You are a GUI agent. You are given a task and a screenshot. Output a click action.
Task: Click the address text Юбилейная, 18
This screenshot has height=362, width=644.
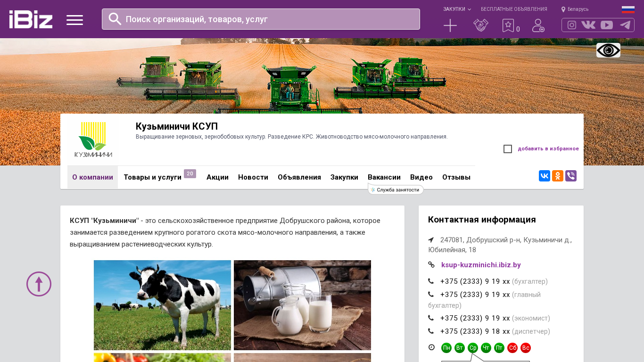click(452, 250)
